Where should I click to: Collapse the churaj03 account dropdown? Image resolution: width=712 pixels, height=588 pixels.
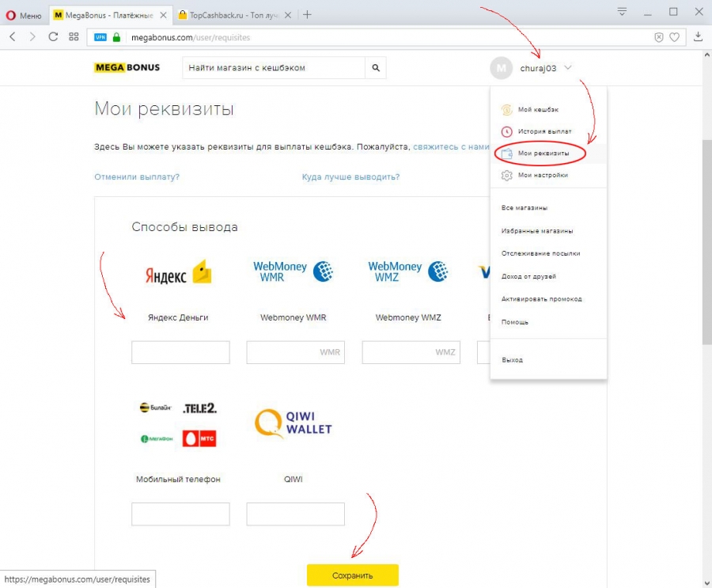568,68
